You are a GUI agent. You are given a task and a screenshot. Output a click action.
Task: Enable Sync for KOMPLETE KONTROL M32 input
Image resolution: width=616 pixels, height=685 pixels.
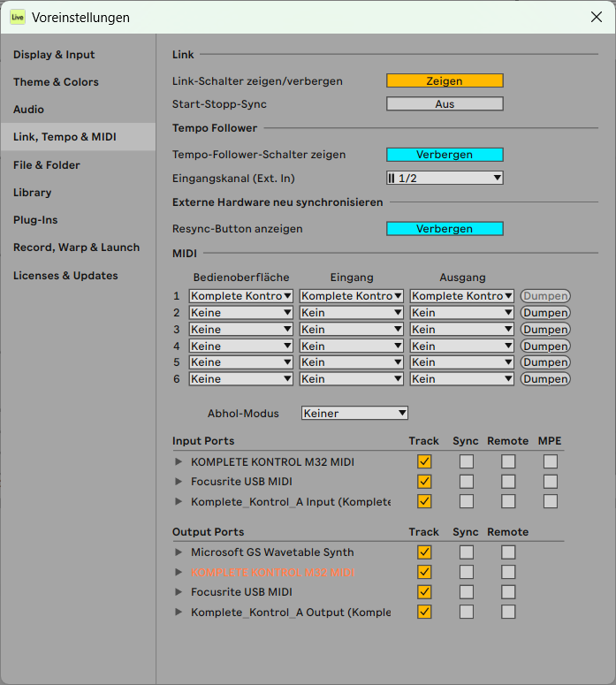(x=467, y=461)
